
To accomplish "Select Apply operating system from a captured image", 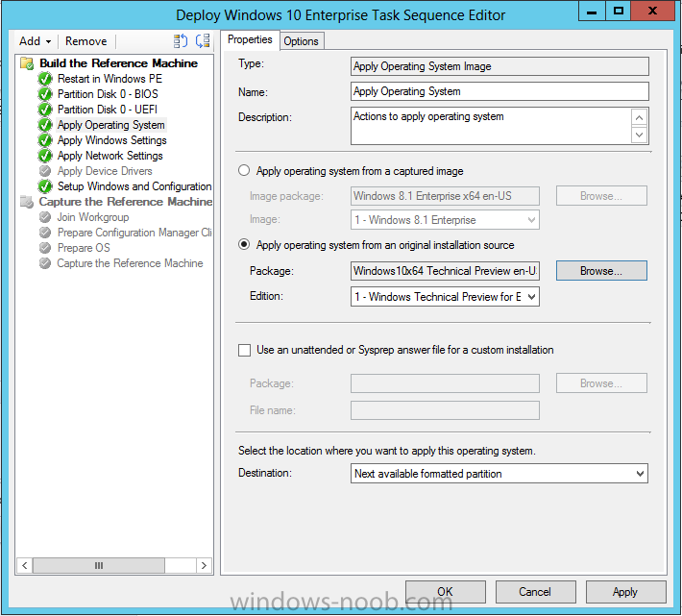I will 244,170.
